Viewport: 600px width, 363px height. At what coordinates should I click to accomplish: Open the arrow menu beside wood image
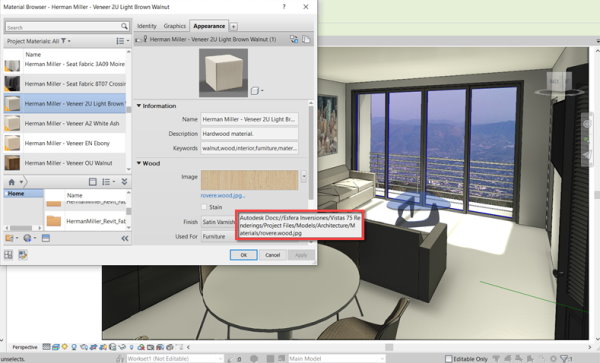[304, 177]
